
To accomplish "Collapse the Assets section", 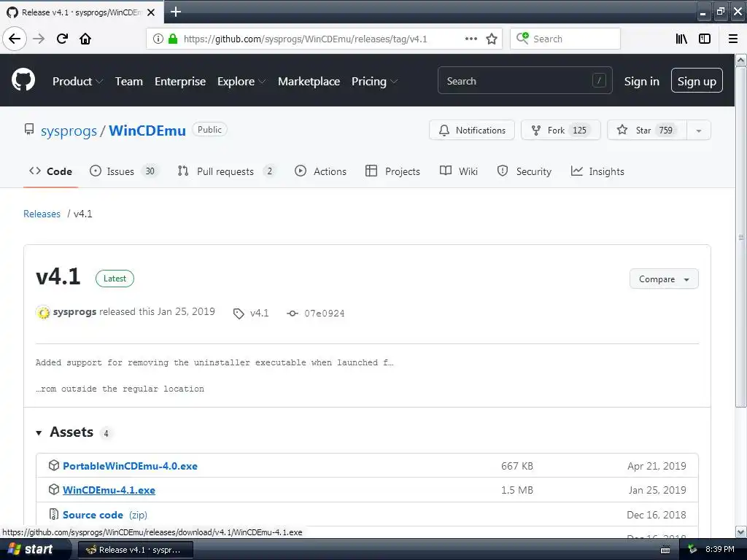I will point(65,432).
